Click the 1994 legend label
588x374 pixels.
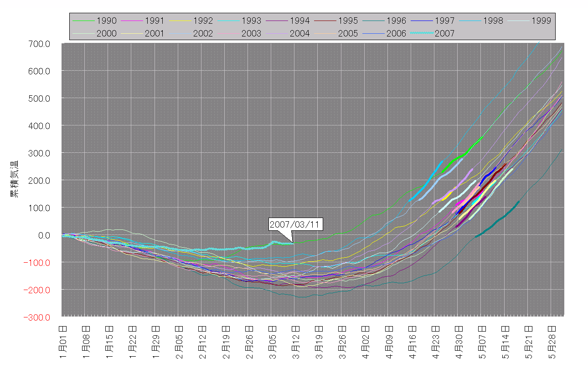(299, 21)
